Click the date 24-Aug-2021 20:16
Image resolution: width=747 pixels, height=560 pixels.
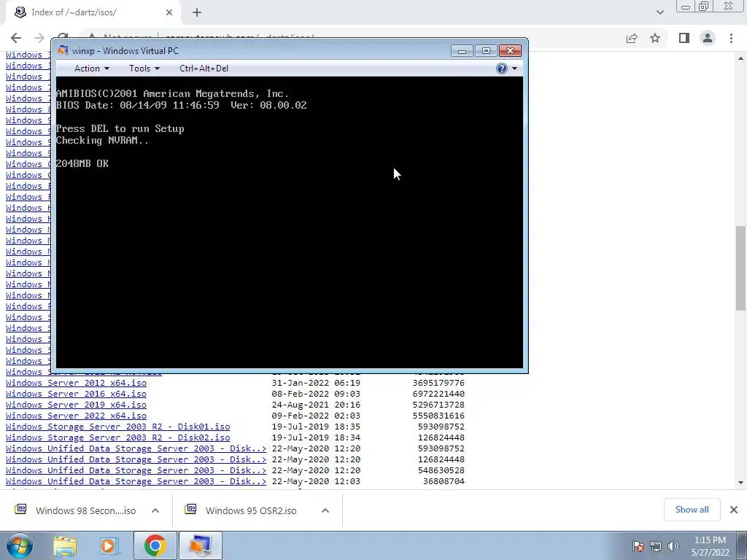tap(316, 405)
